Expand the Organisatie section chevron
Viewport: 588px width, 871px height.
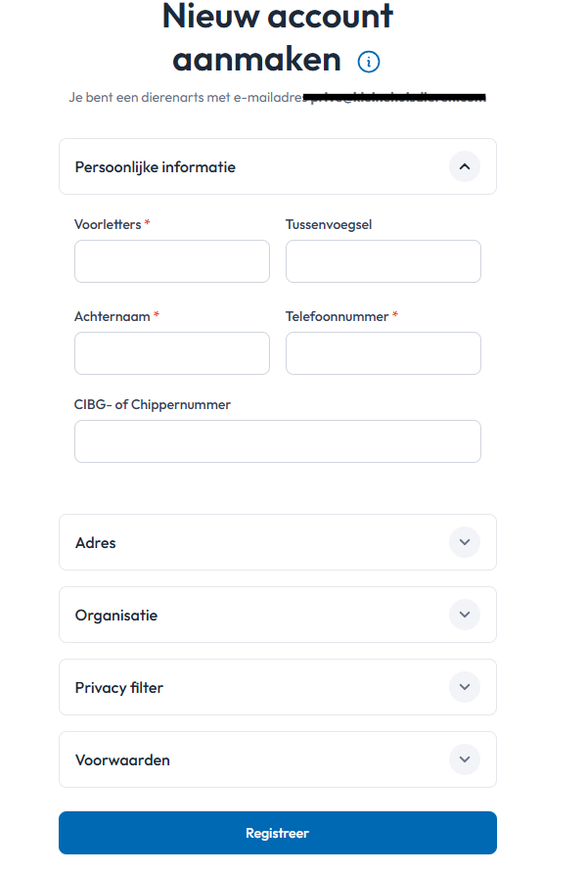pos(465,615)
